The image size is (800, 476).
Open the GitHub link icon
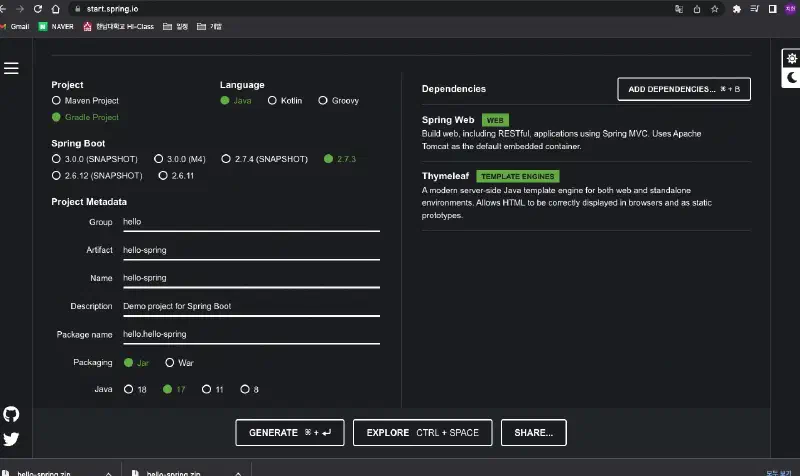coord(11,414)
